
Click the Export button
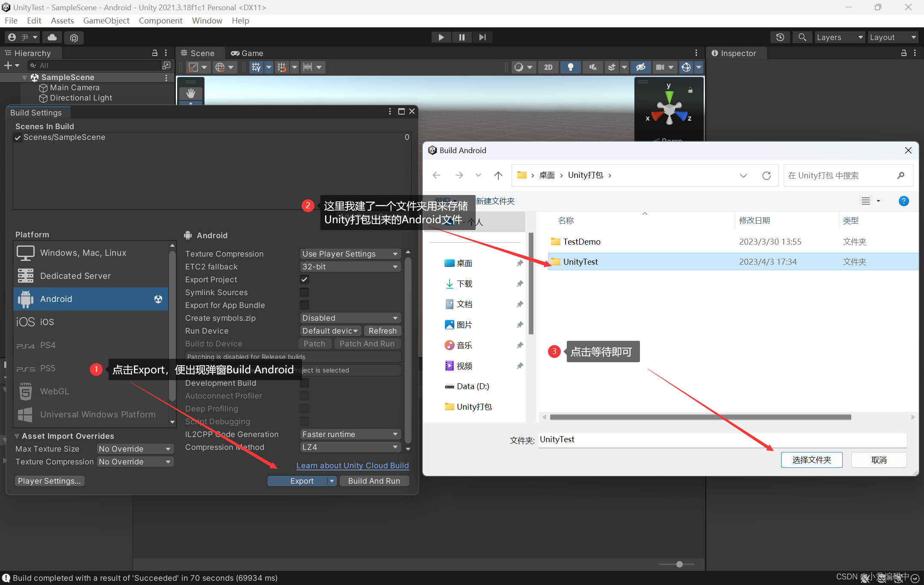pos(302,481)
